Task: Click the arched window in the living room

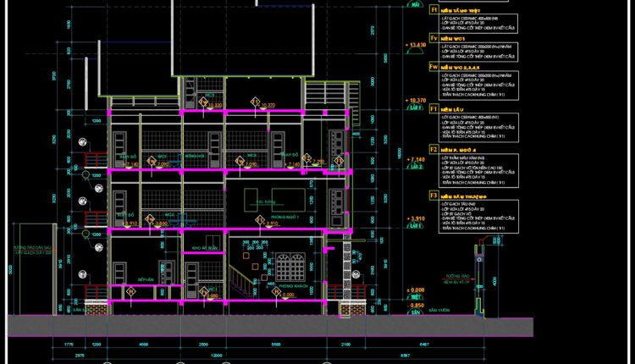Action: click(290, 267)
